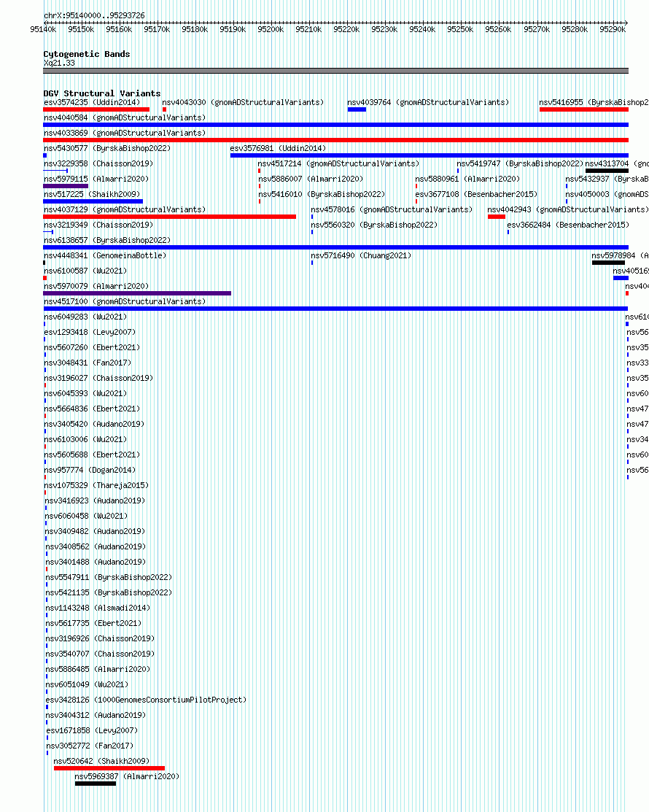Select esv3662484 (Besenbacher2015) label
This screenshot has height=812, width=649.
tap(568, 225)
